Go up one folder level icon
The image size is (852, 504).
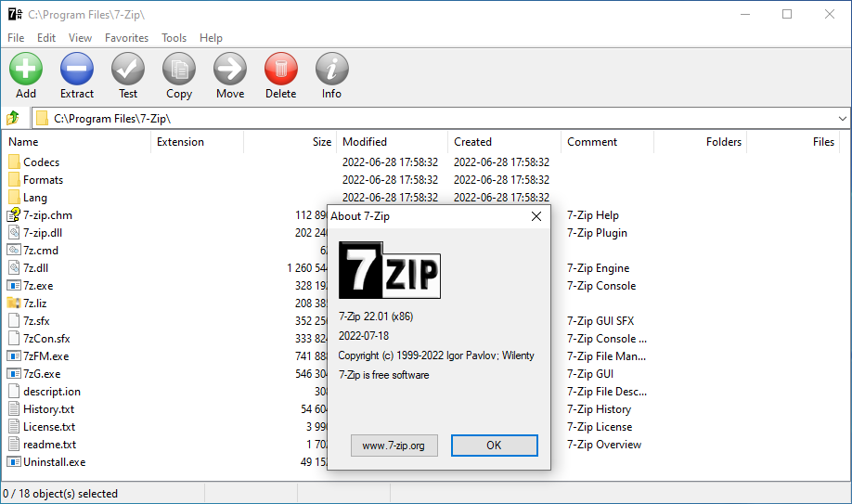click(12, 118)
